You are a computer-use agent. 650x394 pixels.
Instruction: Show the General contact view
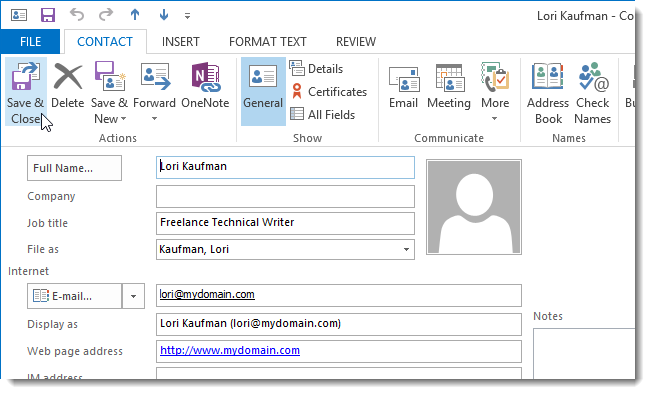[263, 92]
